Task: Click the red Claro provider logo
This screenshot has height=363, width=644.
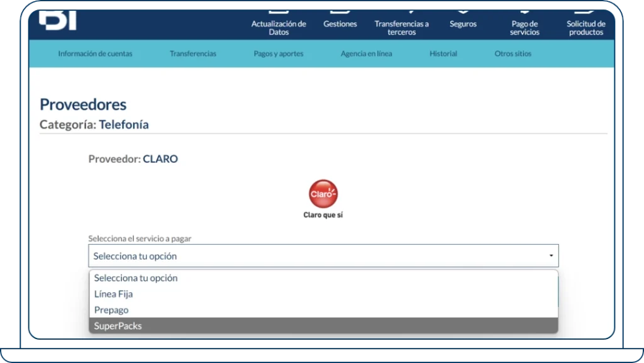Action: [x=323, y=194]
